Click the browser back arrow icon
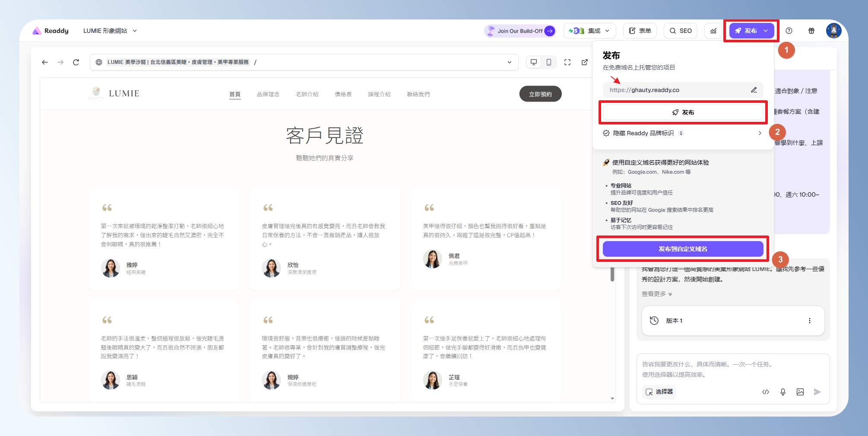Image resolution: width=868 pixels, height=436 pixels. pos(45,62)
